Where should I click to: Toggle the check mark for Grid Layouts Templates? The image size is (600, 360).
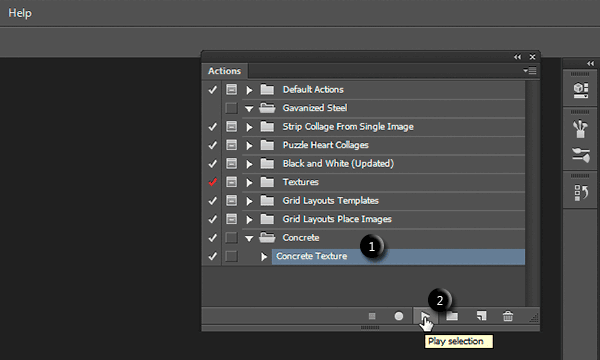click(212, 200)
